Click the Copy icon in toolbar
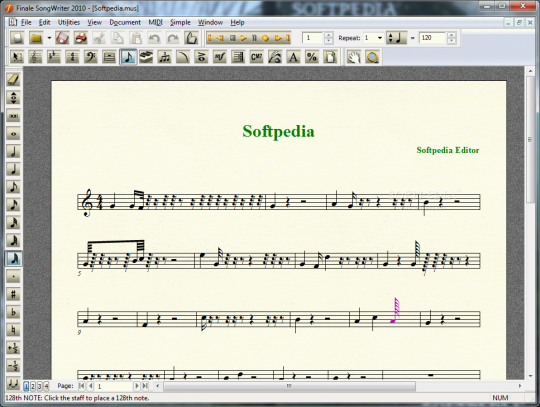Viewport: 540px width, 407px height. coord(118,38)
